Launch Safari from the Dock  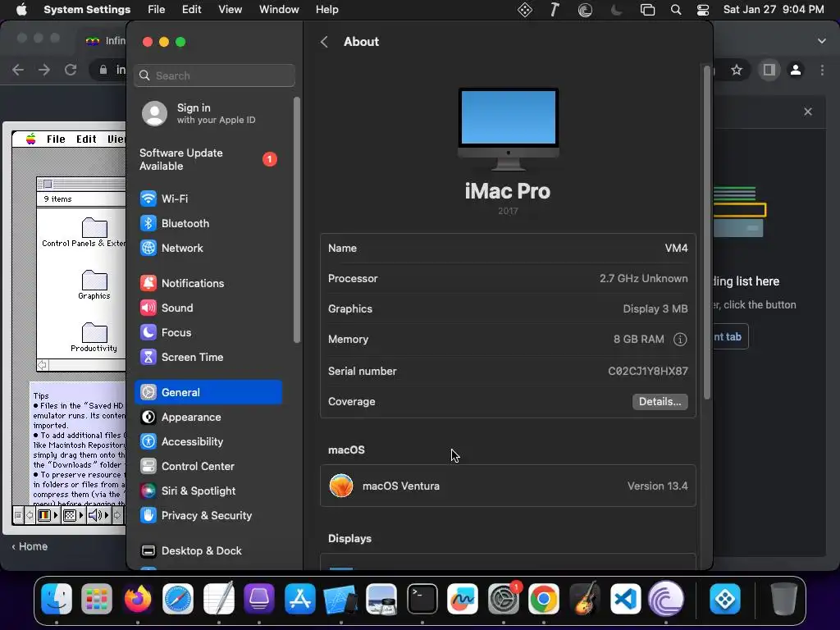coord(178,598)
